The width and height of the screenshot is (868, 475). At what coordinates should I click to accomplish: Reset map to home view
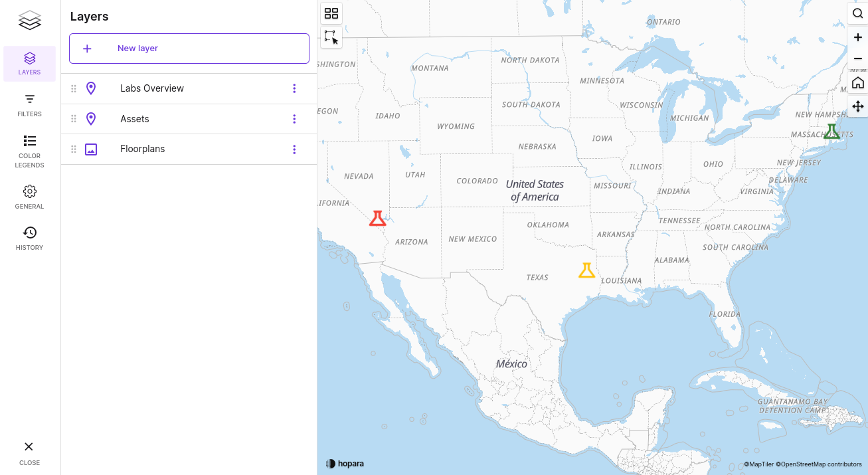point(857,83)
